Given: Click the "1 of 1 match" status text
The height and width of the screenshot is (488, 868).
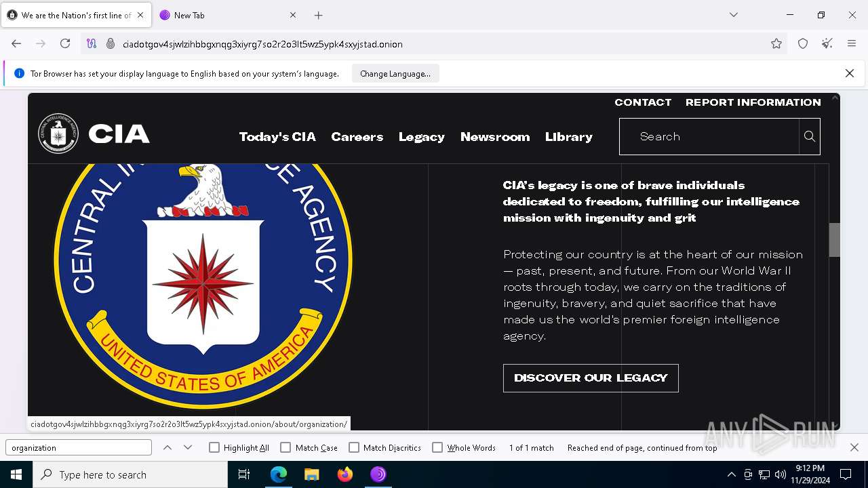Looking at the screenshot, I should [532, 448].
